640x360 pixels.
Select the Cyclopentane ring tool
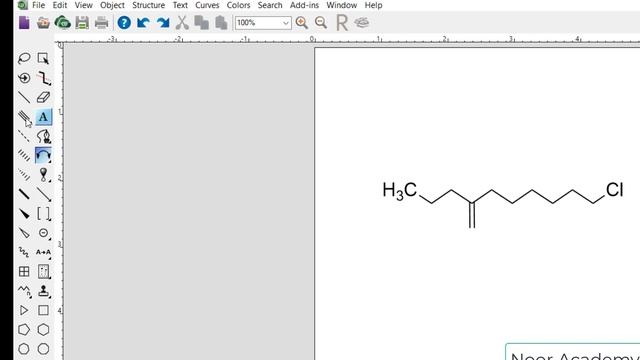click(x=24, y=329)
